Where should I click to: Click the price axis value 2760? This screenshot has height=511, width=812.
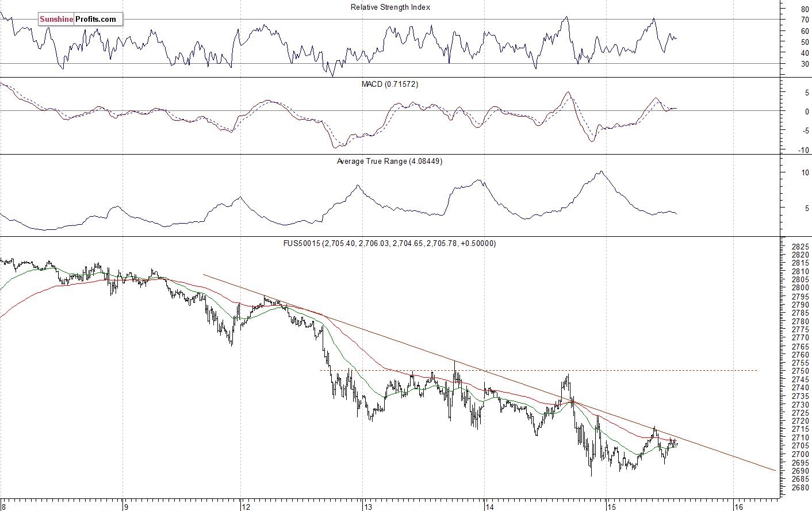point(800,355)
